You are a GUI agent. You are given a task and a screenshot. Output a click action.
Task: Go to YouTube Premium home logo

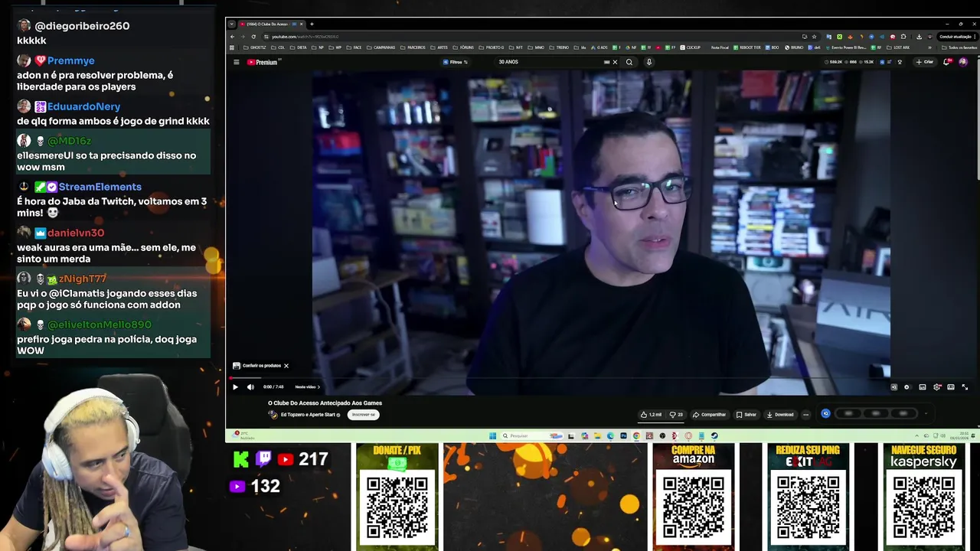point(262,62)
